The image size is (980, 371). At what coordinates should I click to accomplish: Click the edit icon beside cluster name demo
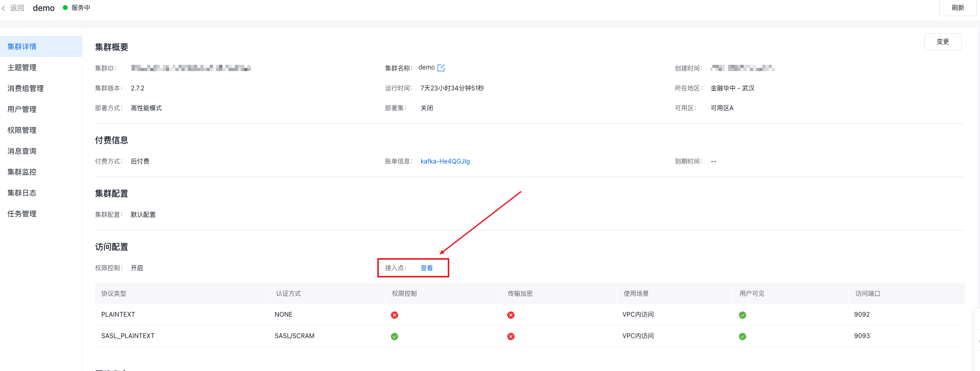441,68
